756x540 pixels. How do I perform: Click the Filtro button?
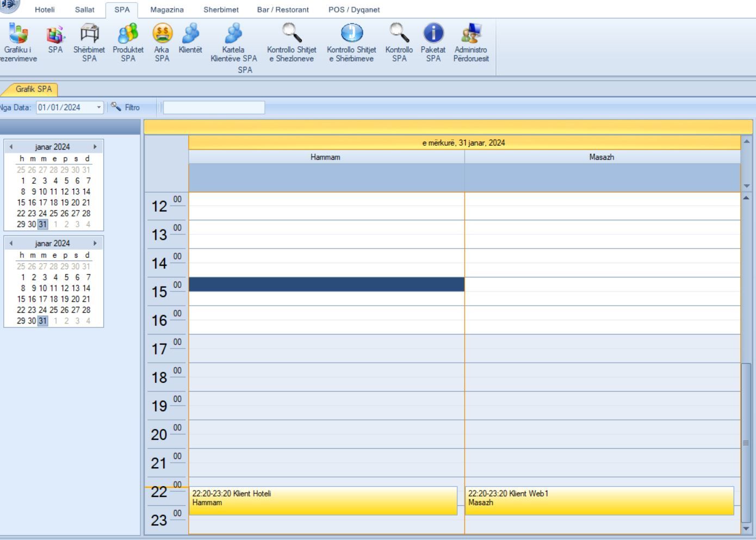[126, 108]
